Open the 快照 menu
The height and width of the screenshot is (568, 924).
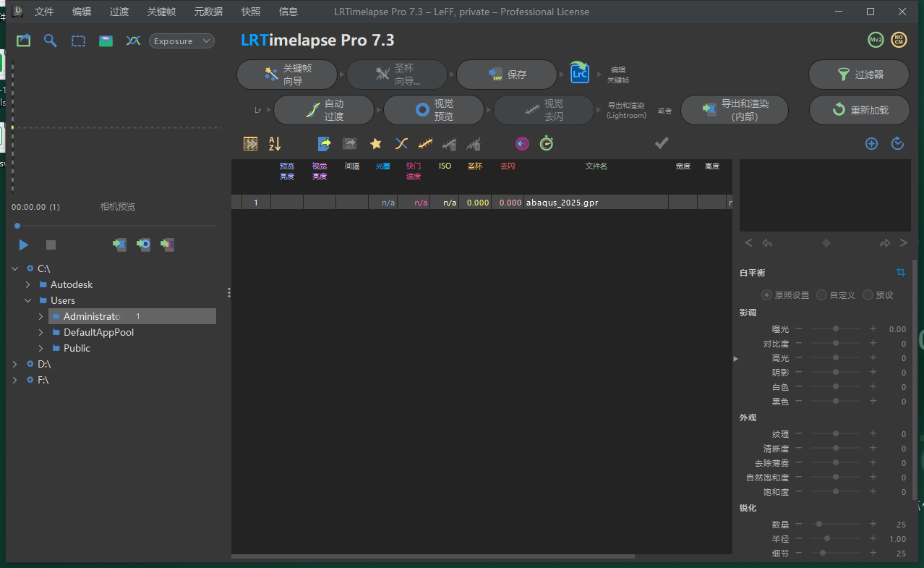click(x=251, y=12)
